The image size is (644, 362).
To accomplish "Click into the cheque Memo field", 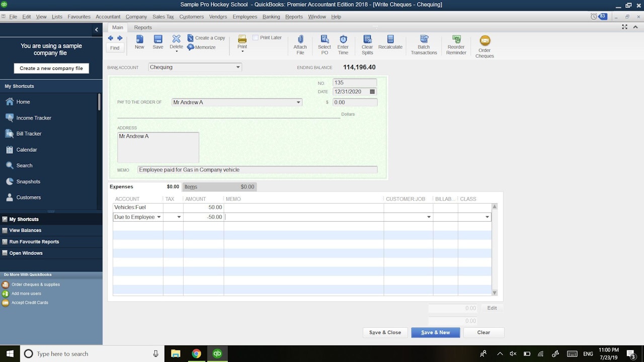I will coord(257,170).
